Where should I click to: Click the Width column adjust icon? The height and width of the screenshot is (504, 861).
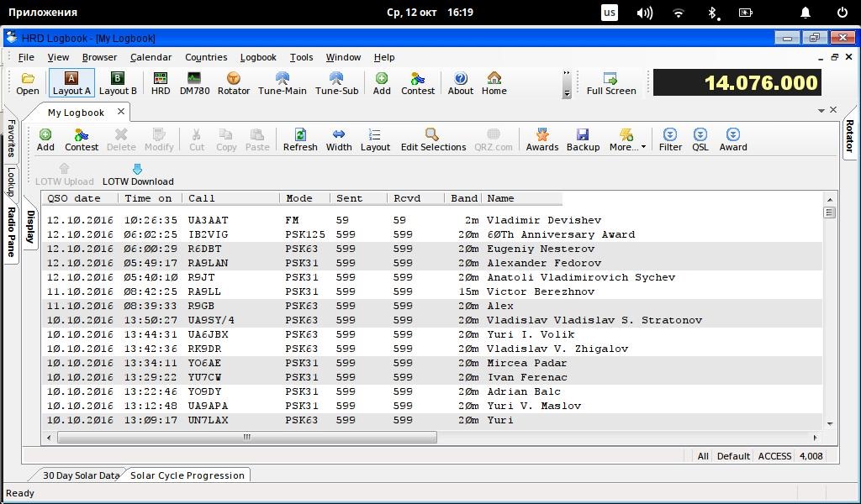click(x=339, y=139)
